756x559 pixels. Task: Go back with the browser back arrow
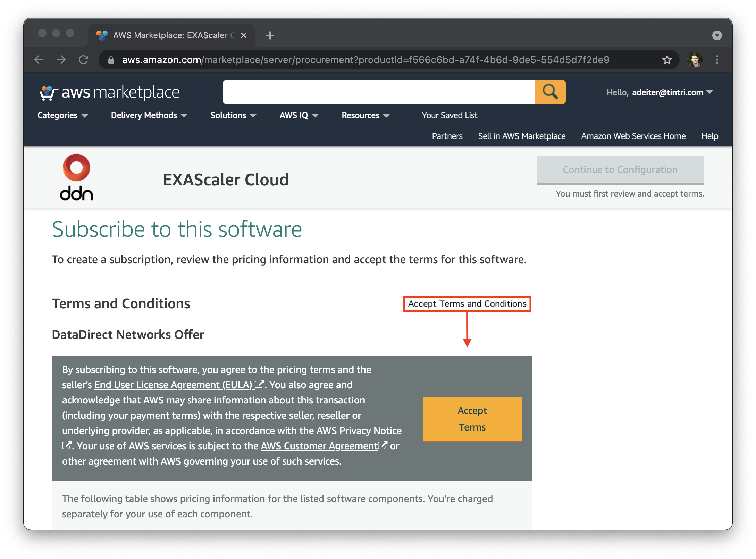point(39,60)
